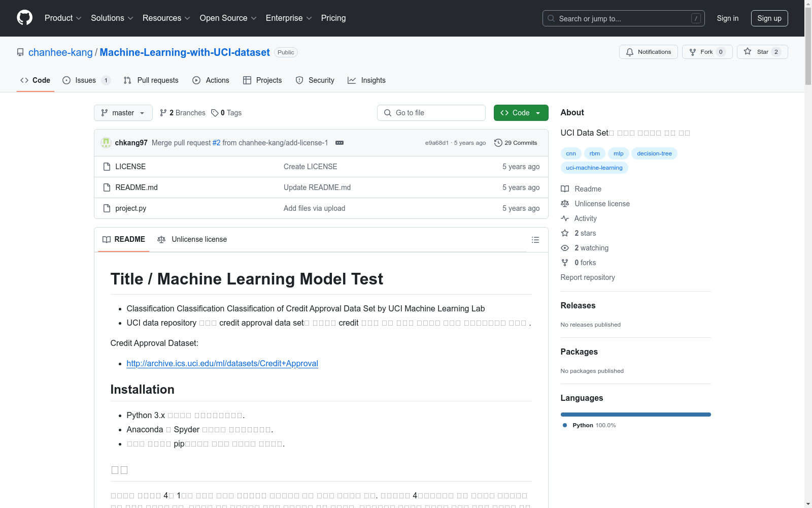This screenshot has width=812, height=508.
Task: Go to the Pricing page
Action: click(333, 18)
